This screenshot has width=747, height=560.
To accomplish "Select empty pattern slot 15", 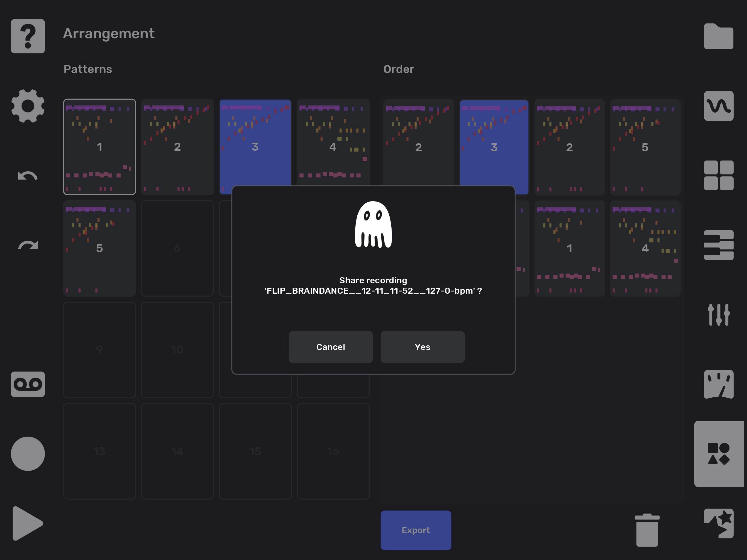I will click(x=255, y=451).
